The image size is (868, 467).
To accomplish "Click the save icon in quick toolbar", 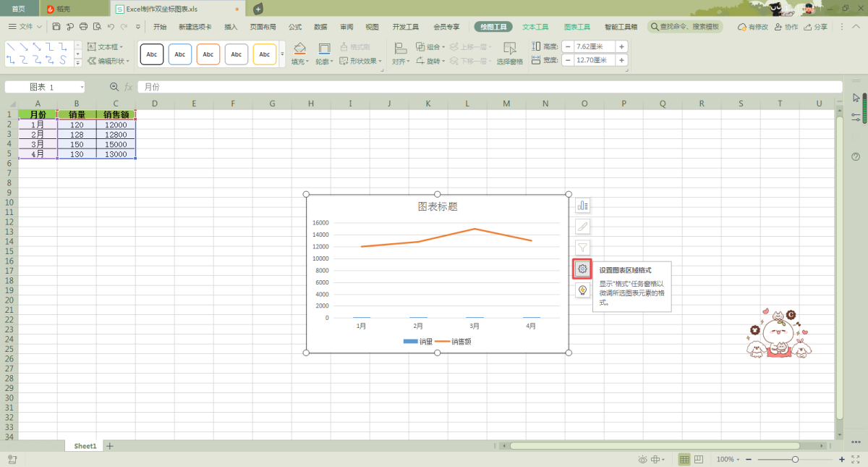I will tap(56, 27).
